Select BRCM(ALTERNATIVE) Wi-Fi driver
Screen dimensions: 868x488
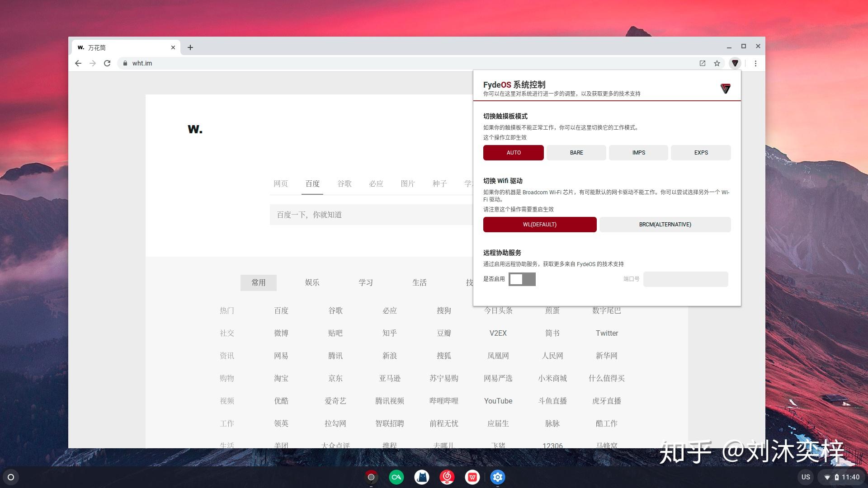[665, 224]
